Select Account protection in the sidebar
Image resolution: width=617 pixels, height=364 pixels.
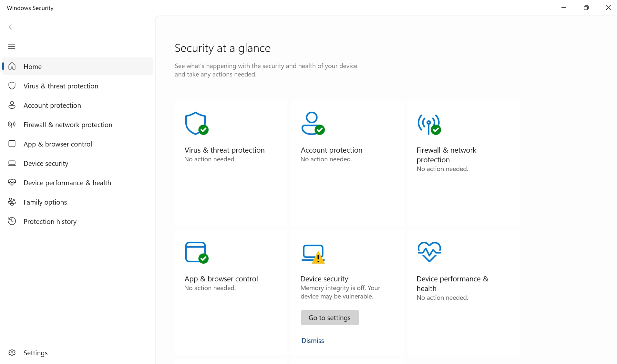pyautogui.click(x=52, y=105)
